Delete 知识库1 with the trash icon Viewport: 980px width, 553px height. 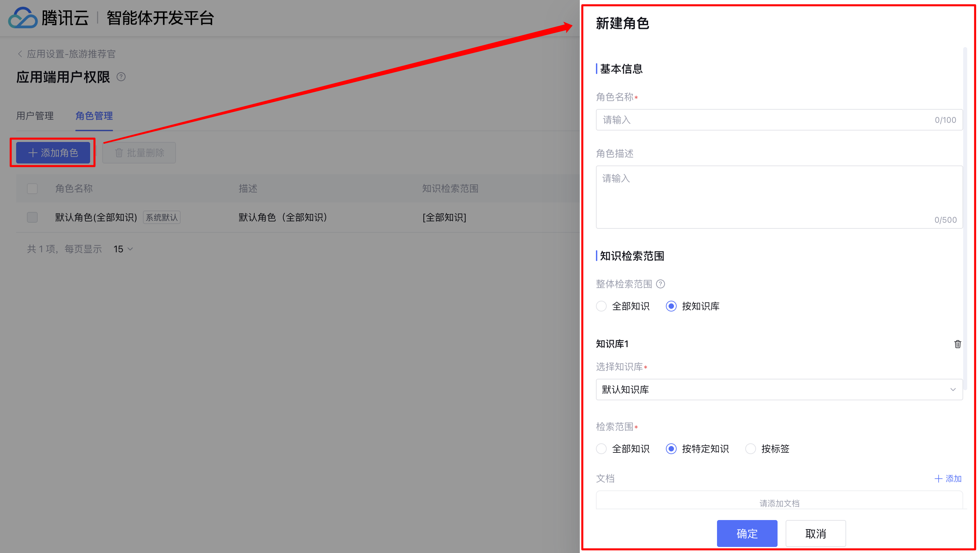957,344
